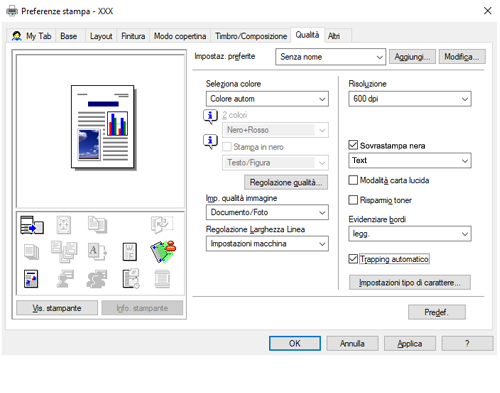
Task: Switch to the Base tab
Action: tap(69, 36)
